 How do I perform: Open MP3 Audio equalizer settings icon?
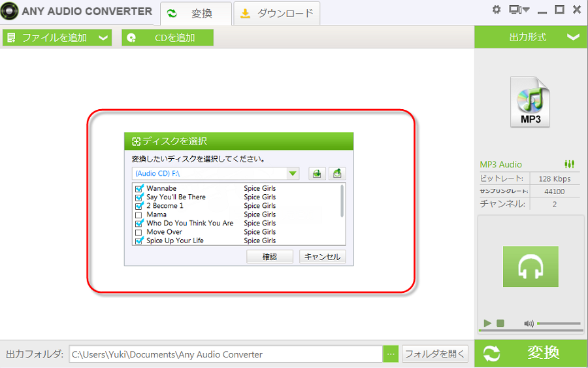pos(569,164)
